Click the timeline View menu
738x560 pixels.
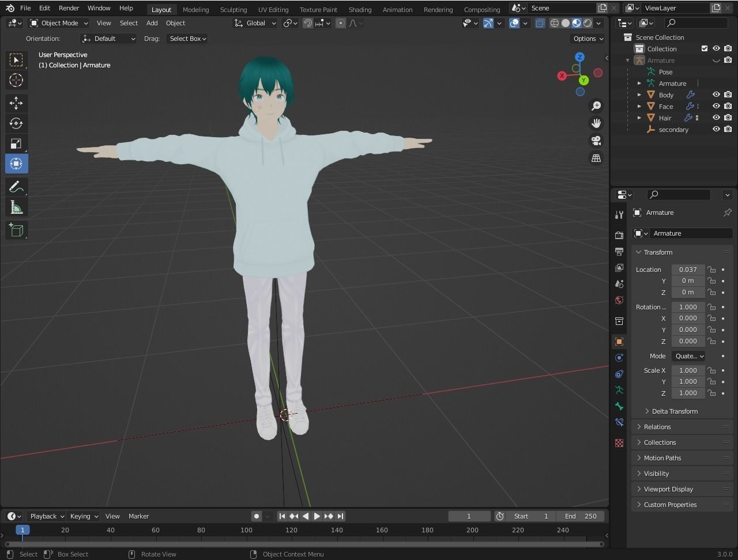112,516
